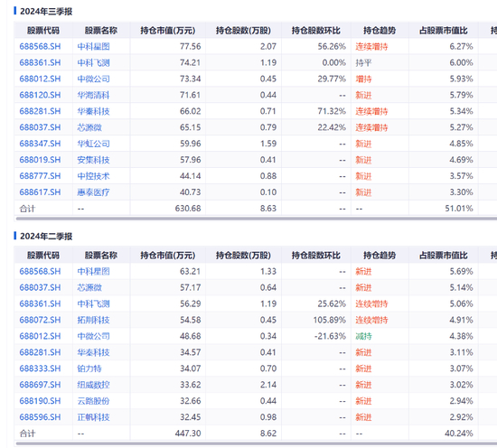Click 持仓趋势 header in 2024年二季报 table
Viewport: 497px width, 448px height.
pos(380,256)
